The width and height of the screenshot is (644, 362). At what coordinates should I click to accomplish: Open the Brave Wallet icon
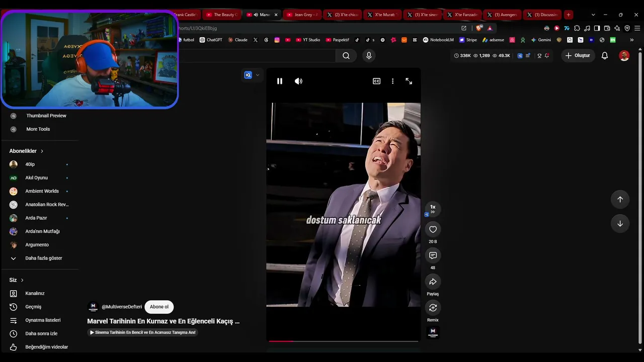point(607,28)
